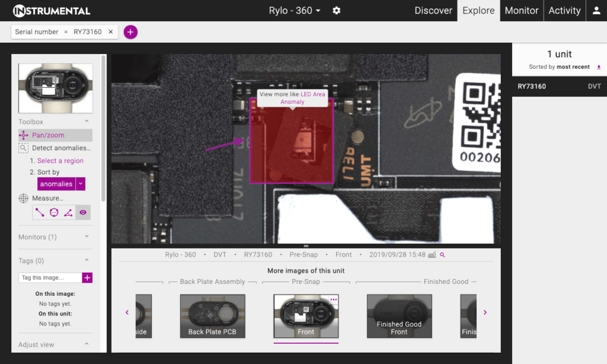Screen dimensions: 607x364
Task: Select the angle measure tool
Action: (x=68, y=212)
